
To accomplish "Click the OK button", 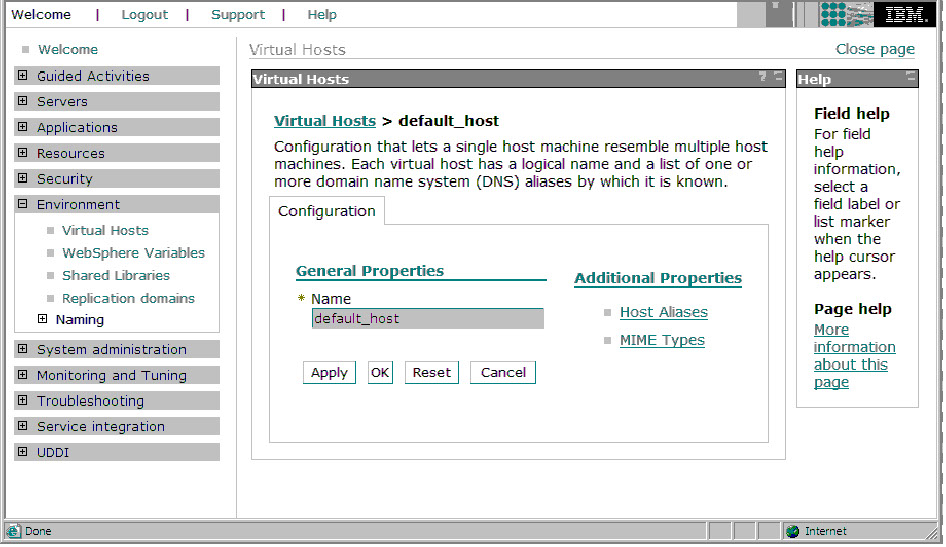I will click(380, 373).
